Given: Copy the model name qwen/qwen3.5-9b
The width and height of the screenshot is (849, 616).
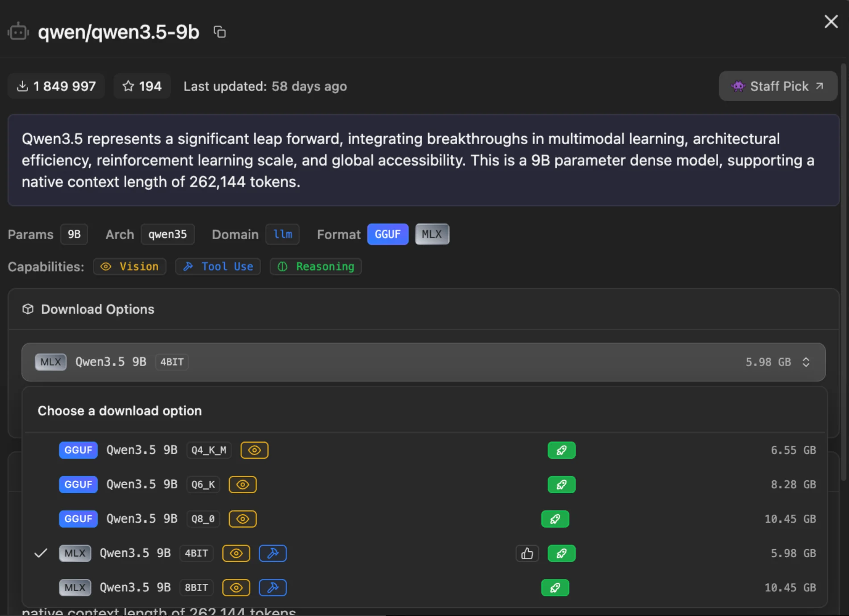Looking at the screenshot, I should [x=219, y=32].
